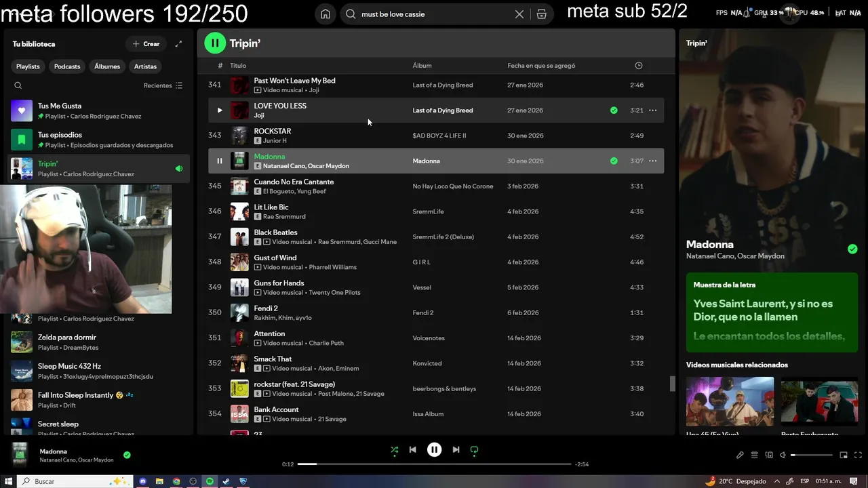Open the Recientes sort dropdown

[163, 85]
